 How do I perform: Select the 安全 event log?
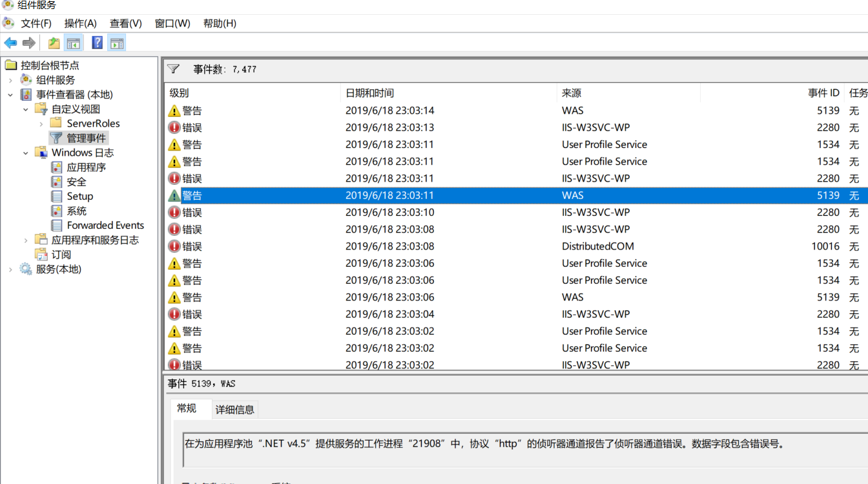click(73, 182)
